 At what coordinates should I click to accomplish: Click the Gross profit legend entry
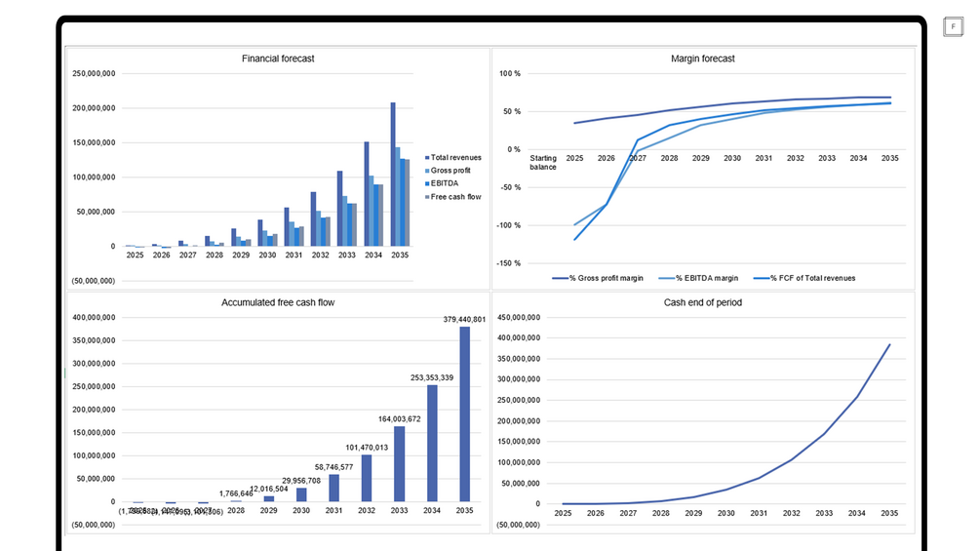(x=448, y=171)
